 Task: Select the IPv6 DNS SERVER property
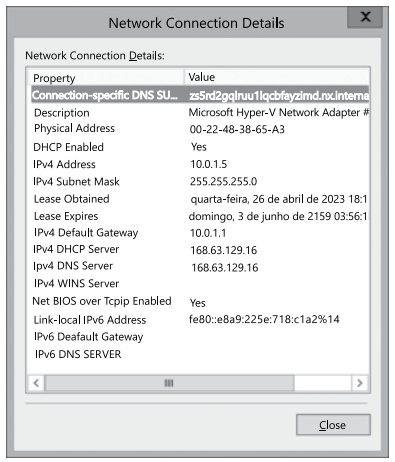click(x=78, y=354)
